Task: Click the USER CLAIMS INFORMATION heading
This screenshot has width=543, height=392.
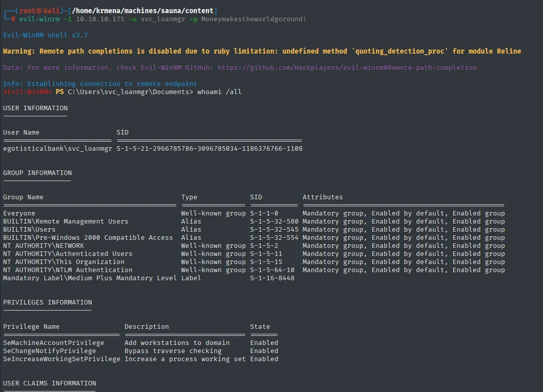Action: click(50, 383)
